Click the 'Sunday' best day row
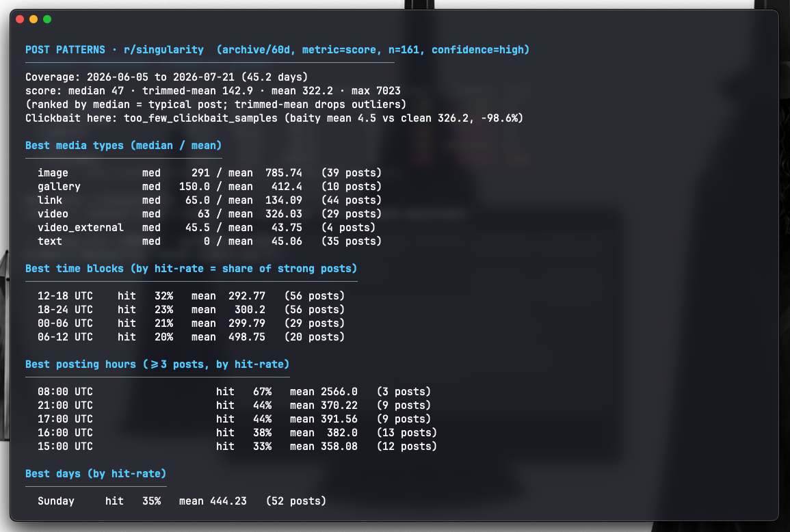790x532 pixels. 181,501
